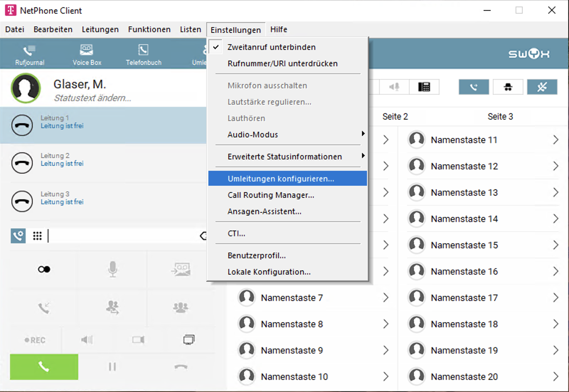Click the detach window icon
Image resolution: width=569 pixels, height=392 pixels.
pos(188,340)
